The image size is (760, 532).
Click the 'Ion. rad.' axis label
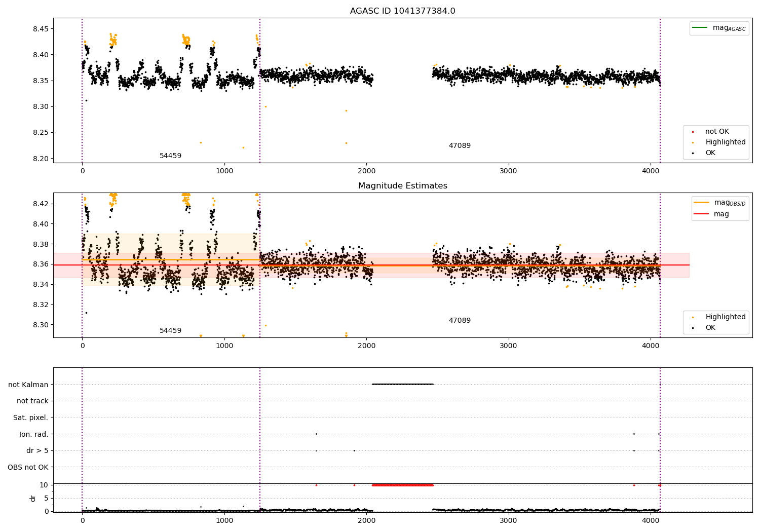[x=33, y=434]
